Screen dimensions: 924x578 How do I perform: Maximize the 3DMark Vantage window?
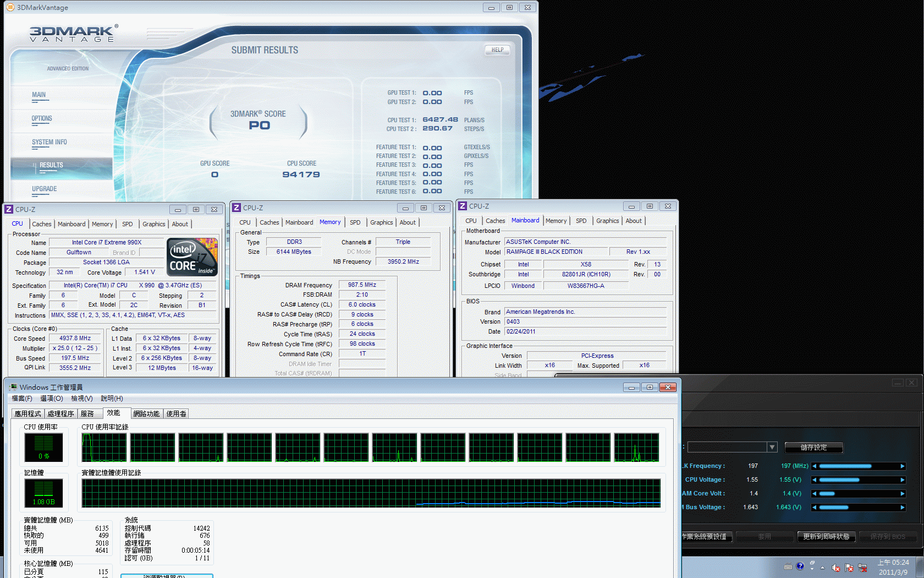[509, 7]
